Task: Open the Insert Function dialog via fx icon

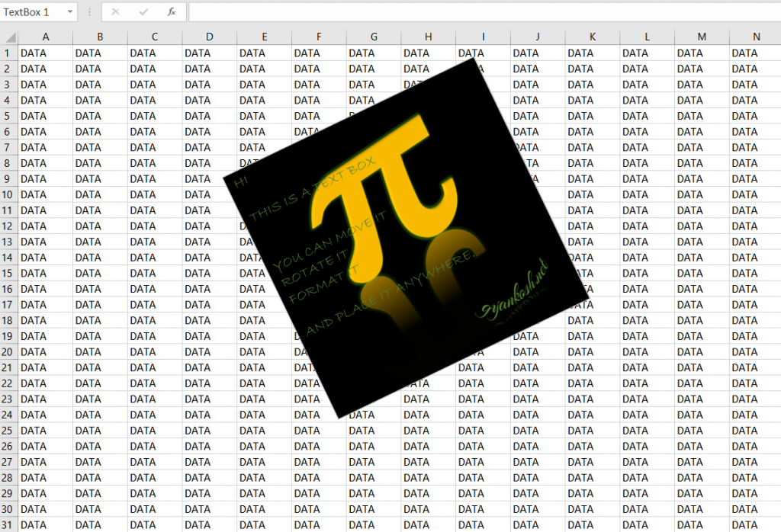Action: (171, 11)
